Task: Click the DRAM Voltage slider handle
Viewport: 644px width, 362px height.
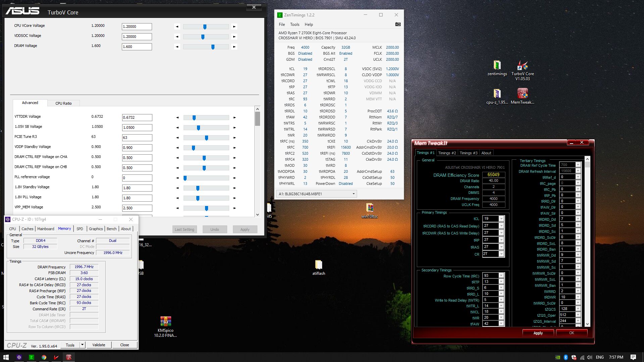Action: click(213, 47)
